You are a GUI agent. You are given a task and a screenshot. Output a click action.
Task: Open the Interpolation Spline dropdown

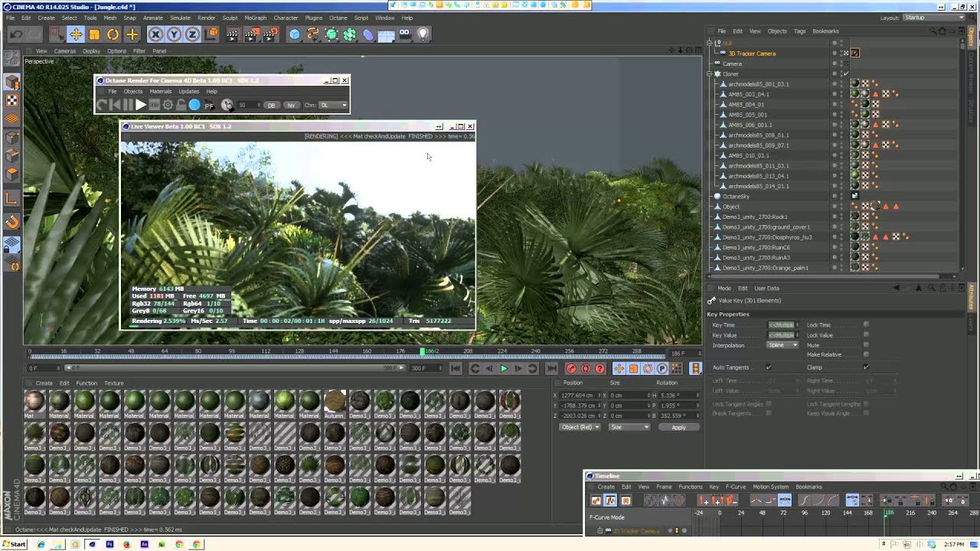pyautogui.click(x=783, y=345)
